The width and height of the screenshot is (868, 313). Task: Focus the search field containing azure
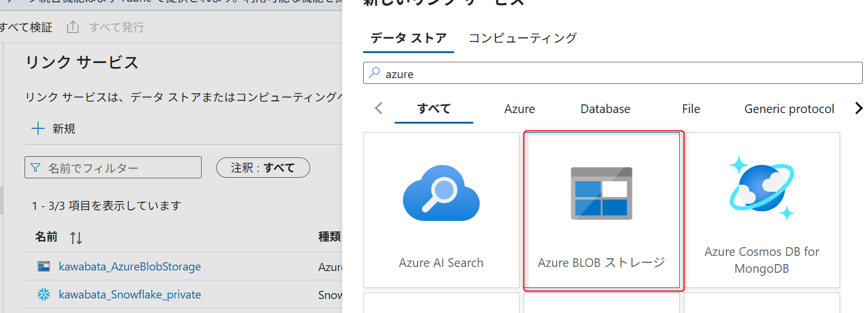[x=613, y=73]
